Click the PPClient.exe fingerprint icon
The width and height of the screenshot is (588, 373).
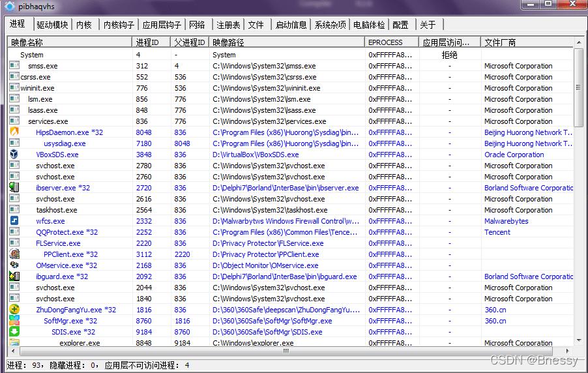click(x=14, y=254)
